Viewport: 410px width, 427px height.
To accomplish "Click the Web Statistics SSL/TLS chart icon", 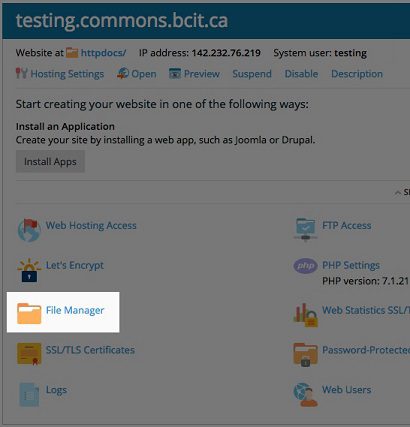I will point(305,315).
